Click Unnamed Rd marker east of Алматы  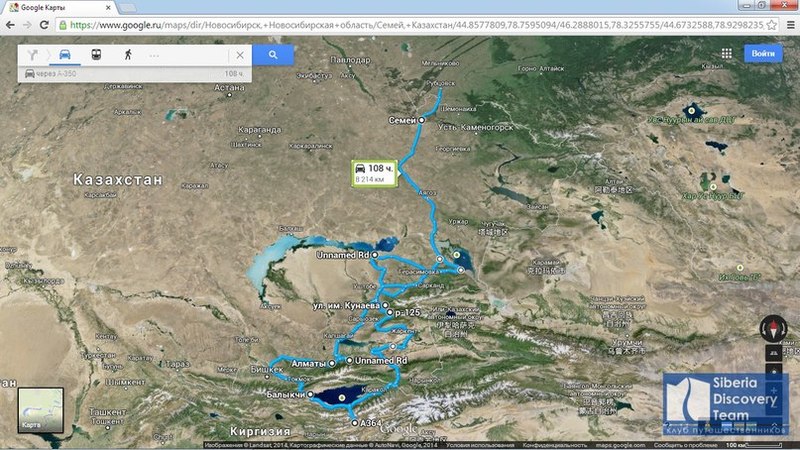(x=349, y=360)
